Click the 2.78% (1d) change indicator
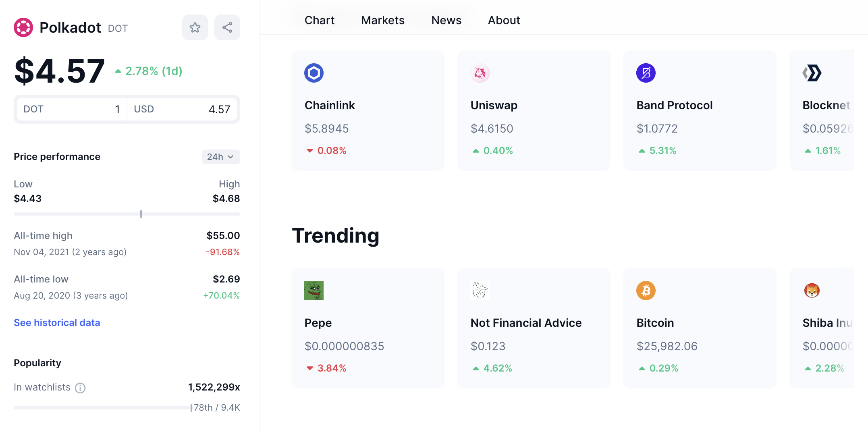Viewport: 868px width, 432px height. (149, 71)
